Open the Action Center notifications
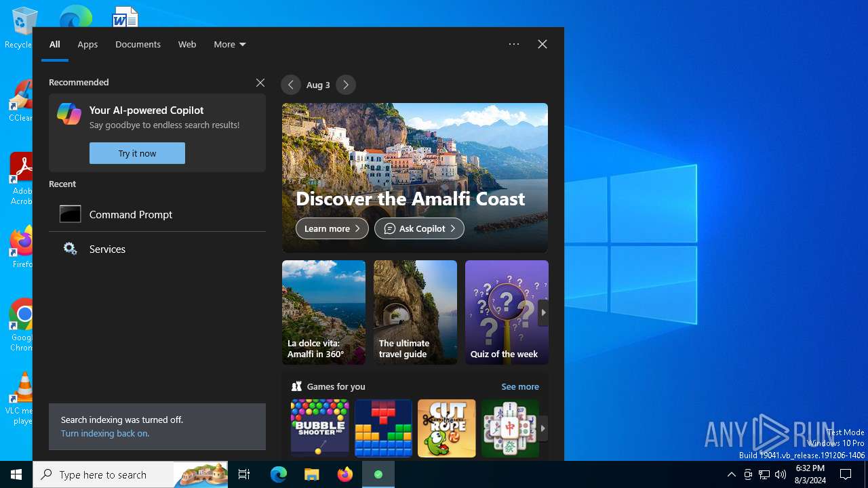Image resolution: width=868 pixels, height=488 pixels. tap(846, 474)
